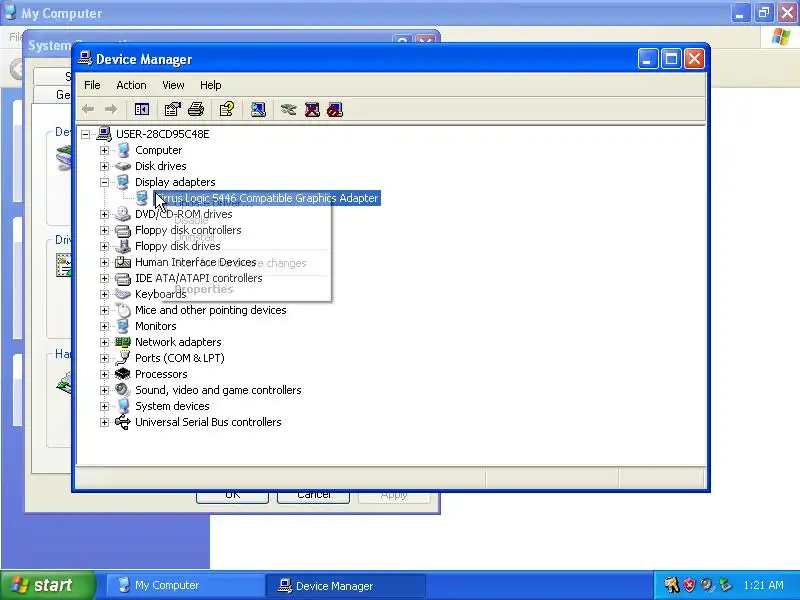Click the Disable device toolbar icon
This screenshot has height=600, width=800.
335,109
